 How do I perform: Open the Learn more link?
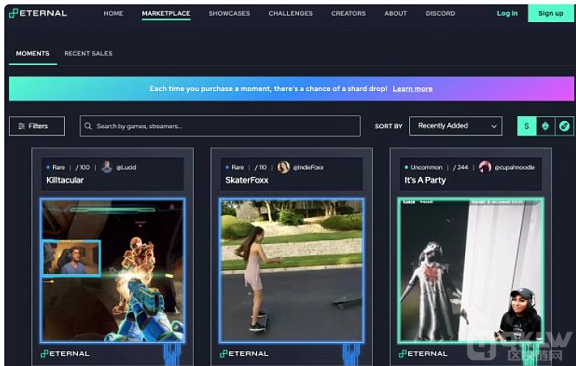click(412, 89)
